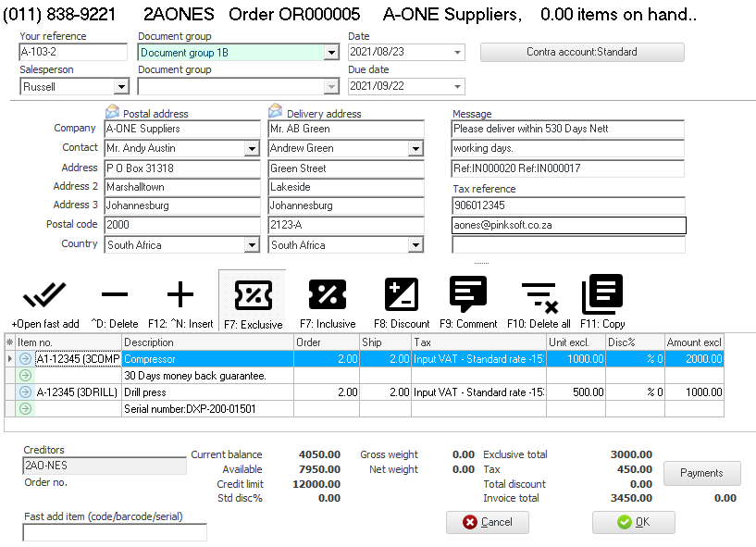Confirm the order with the OK button

tap(633, 522)
